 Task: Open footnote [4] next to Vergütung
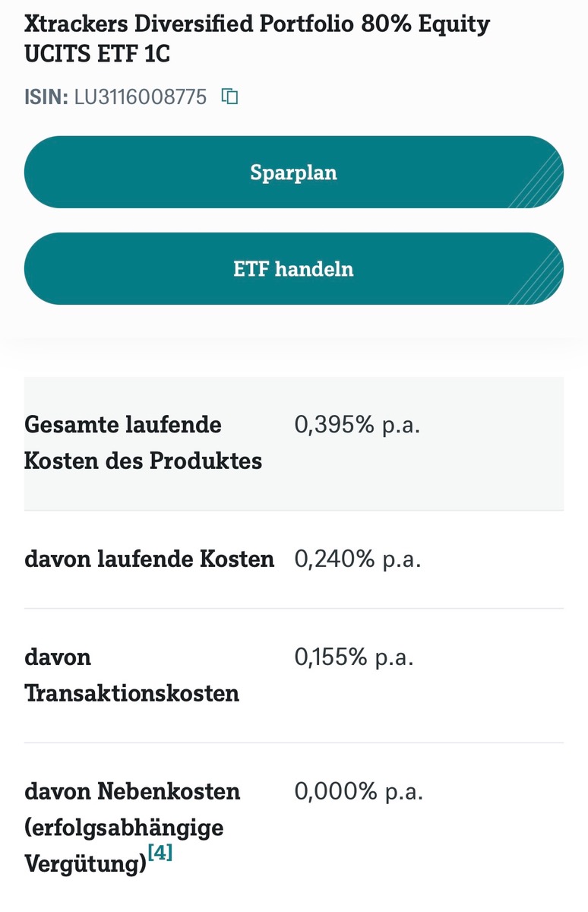160,853
